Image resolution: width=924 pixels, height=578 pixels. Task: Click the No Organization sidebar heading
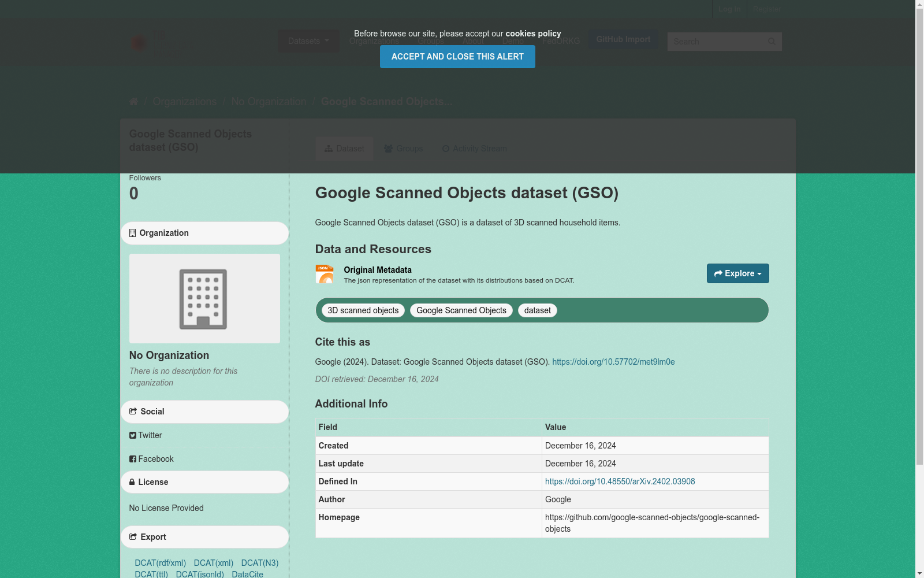pyautogui.click(x=169, y=355)
